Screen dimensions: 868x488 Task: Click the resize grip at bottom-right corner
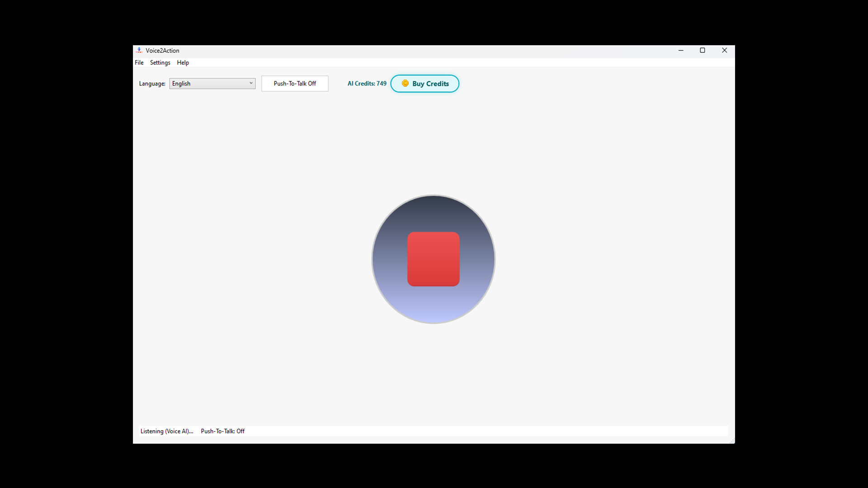731,440
